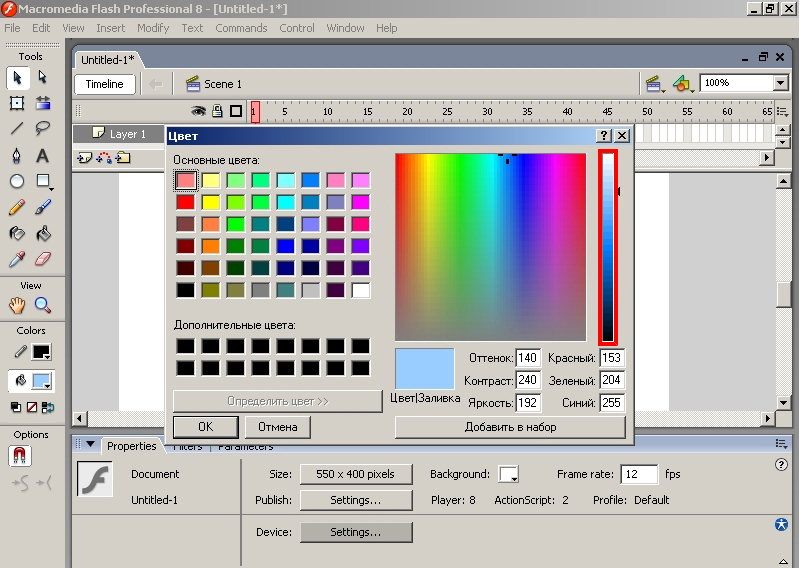Select the Line tool
The width and height of the screenshot is (800, 568).
click(17, 128)
